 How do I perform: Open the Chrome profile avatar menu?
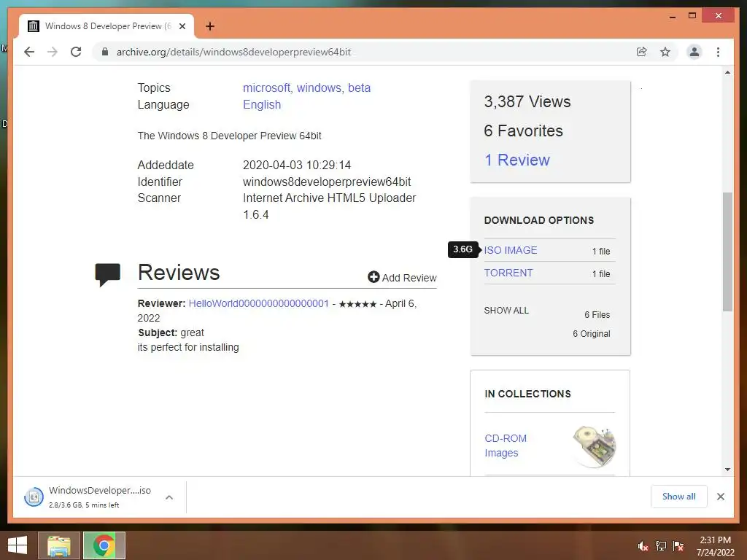pos(694,52)
